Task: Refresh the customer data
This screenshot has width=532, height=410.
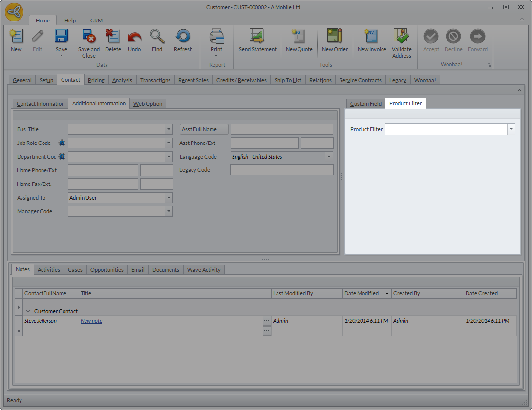Action: tap(183, 37)
